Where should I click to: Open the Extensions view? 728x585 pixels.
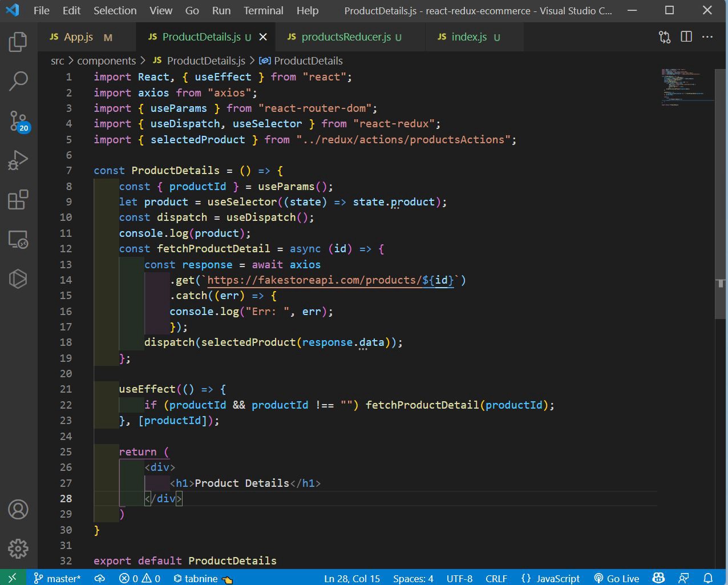18,200
